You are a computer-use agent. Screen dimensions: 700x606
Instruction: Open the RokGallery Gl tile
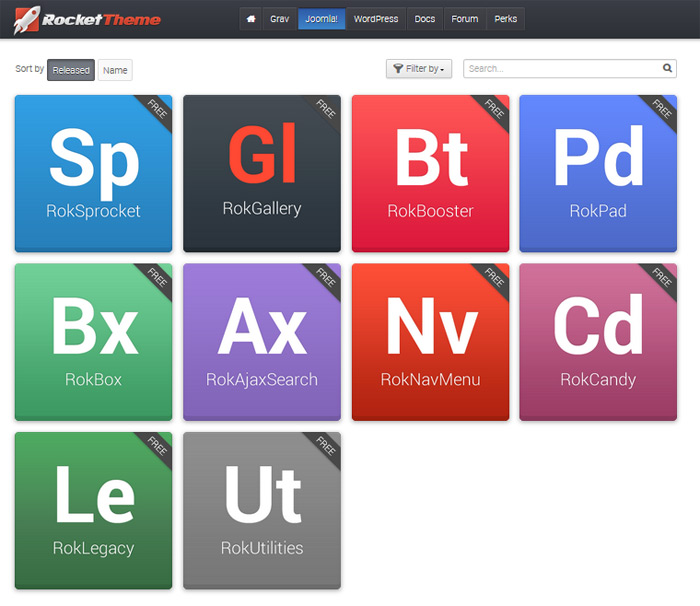[262, 173]
